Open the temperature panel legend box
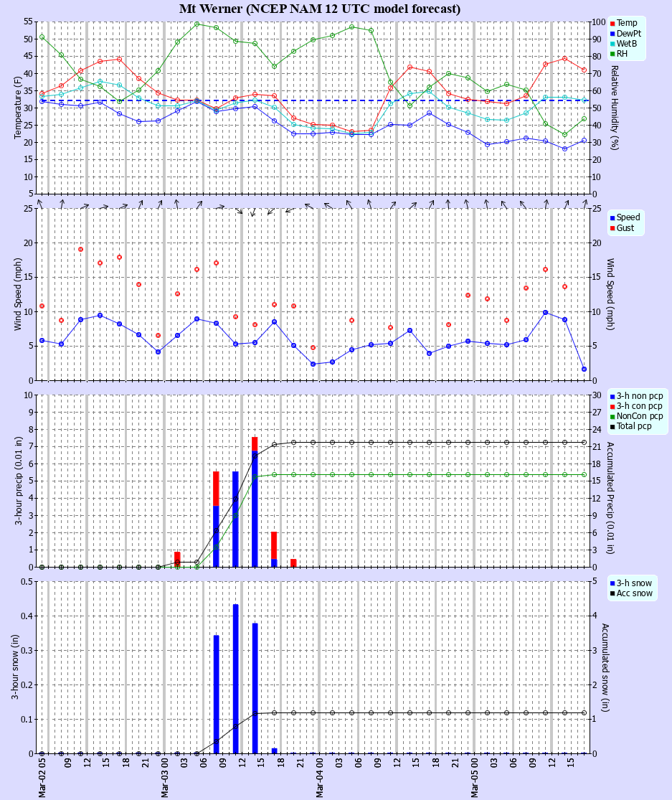Image resolution: width=672 pixels, height=800 pixels. tap(628, 38)
